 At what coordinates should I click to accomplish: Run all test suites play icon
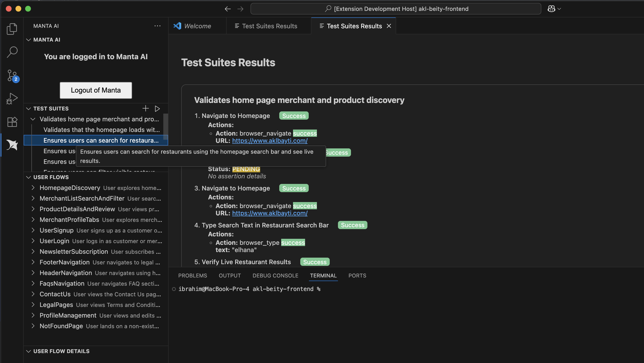click(x=157, y=108)
